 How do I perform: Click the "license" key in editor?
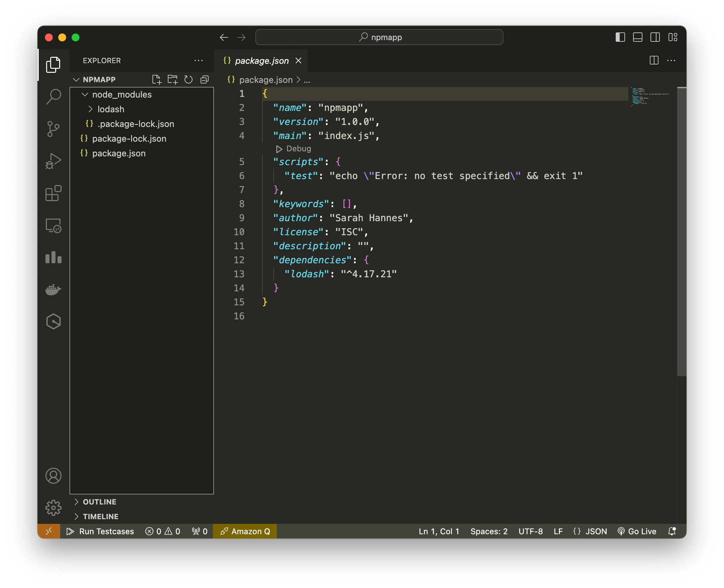[x=298, y=232]
